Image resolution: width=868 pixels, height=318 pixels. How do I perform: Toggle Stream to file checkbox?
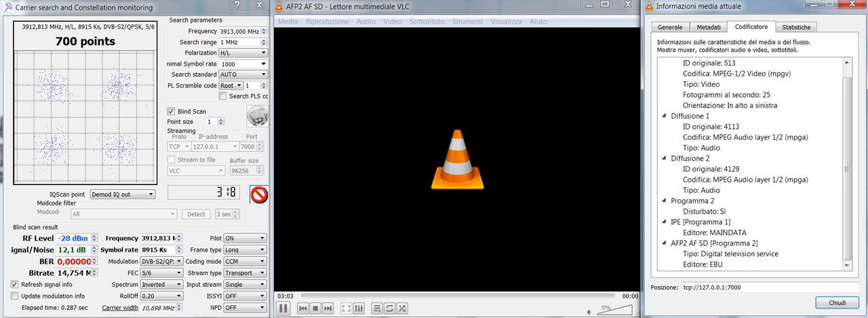click(171, 159)
